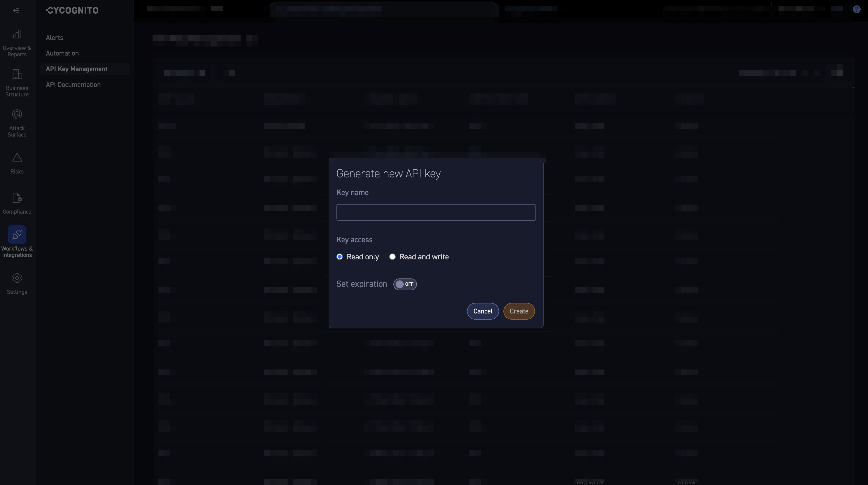This screenshot has width=868, height=485.
Task: Click the CyCognito logo
Action: point(72,10)
